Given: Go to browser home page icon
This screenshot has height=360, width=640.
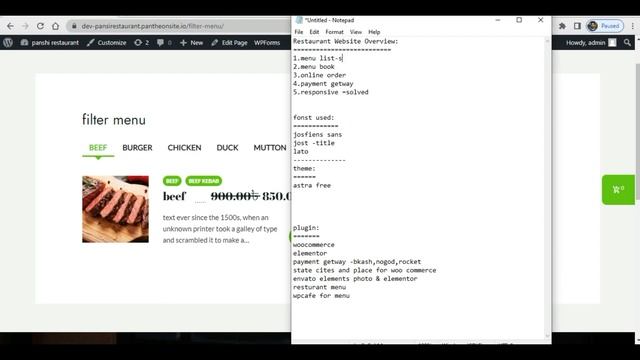Looking at the screenshot, I should coord(56,26).
